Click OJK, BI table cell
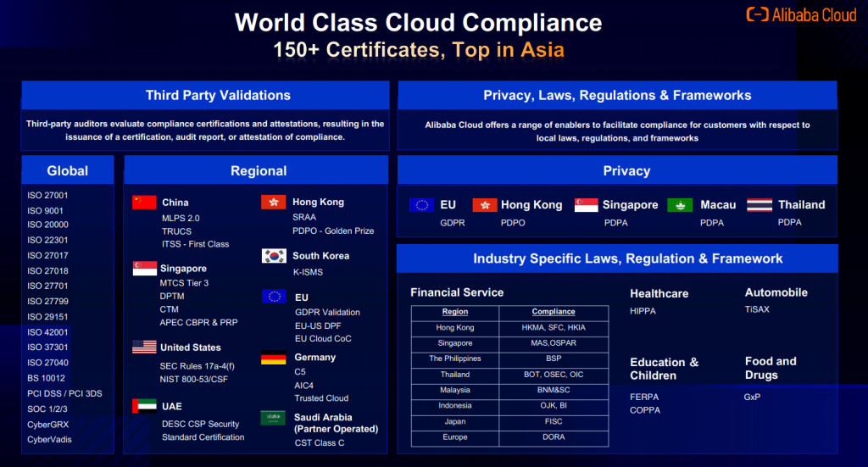The height and width of the screenshot is (467, 868). [x=554, y=406]
